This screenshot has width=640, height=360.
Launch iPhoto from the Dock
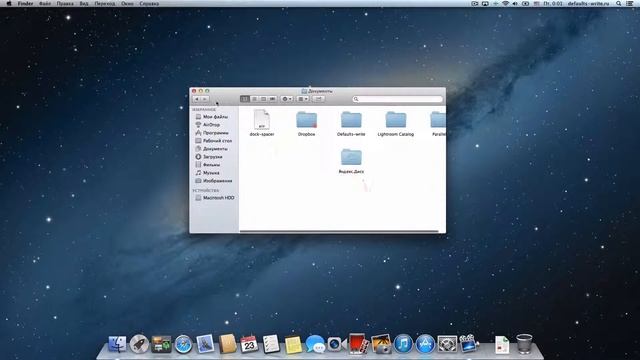[381, 344]
